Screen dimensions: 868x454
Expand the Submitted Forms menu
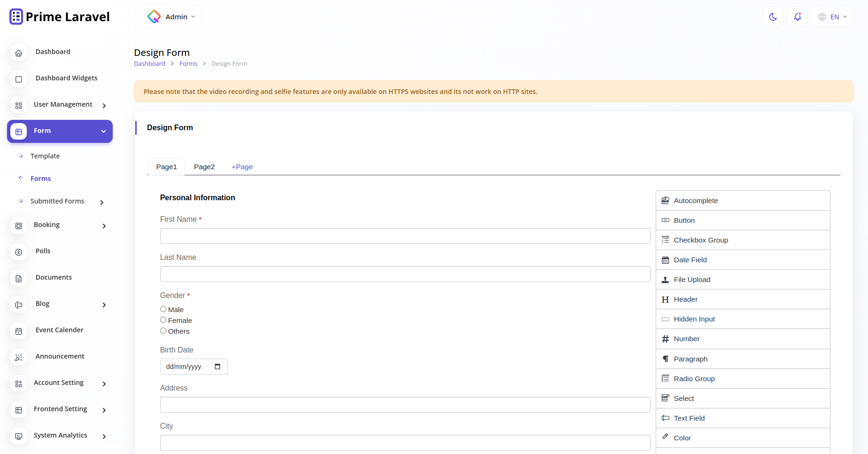57,201
